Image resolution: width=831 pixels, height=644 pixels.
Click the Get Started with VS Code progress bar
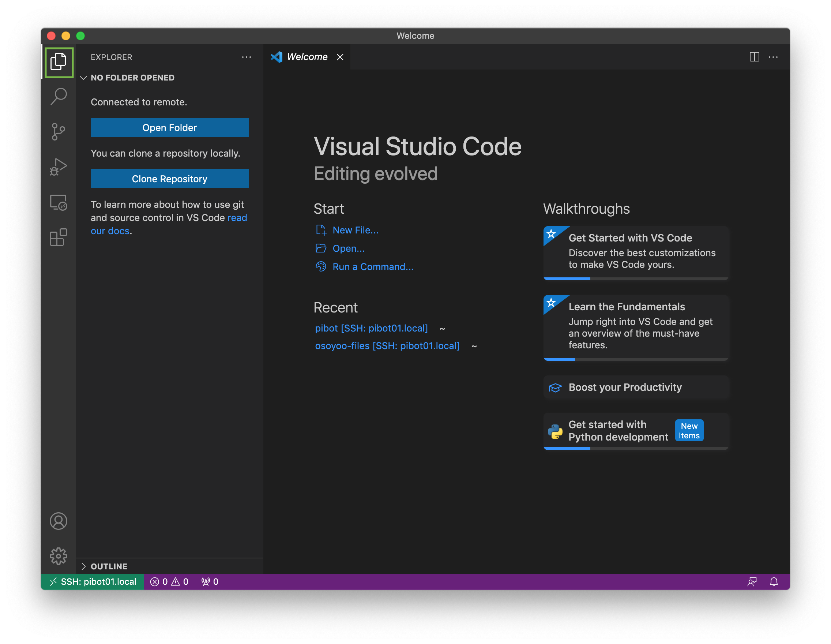click(x=636, y=279)
